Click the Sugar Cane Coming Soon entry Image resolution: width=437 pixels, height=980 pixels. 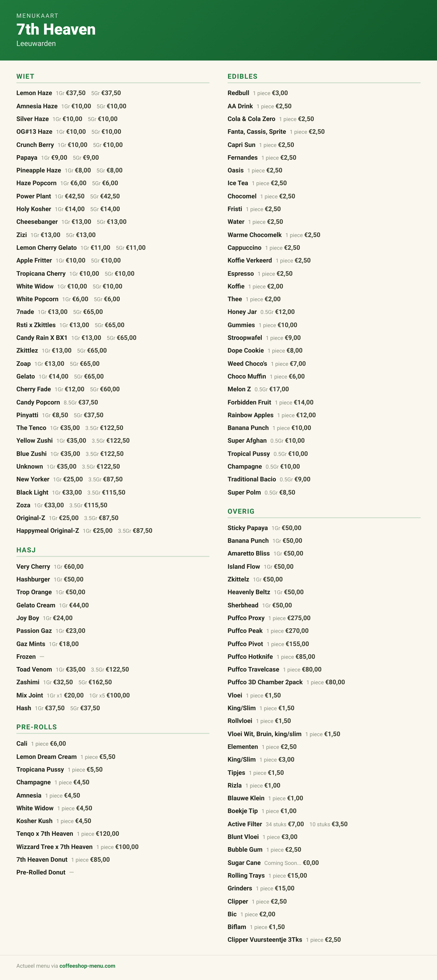[x=273, y=863]
